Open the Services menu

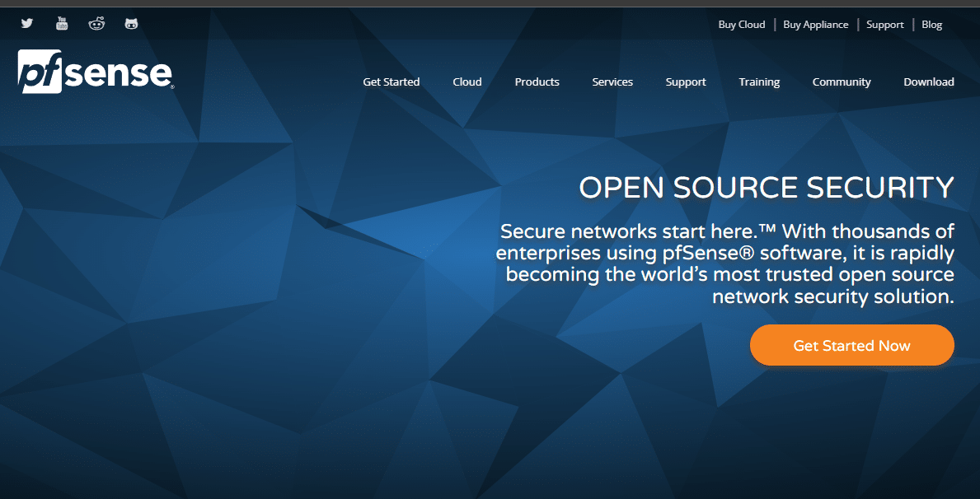612,82
